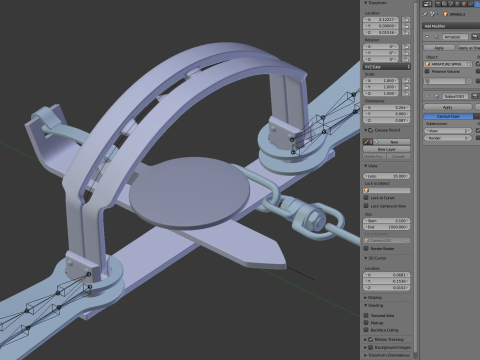Viewport: 480px width, 360px height.
Task: Open the Properties editor type selector icon
Action: pyautogui.click(x=427, y=4)
